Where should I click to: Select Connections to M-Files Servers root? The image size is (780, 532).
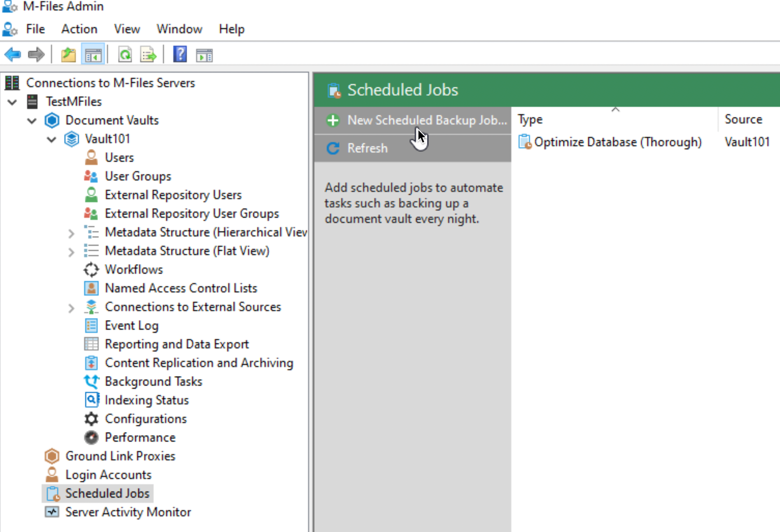point(110,83)
